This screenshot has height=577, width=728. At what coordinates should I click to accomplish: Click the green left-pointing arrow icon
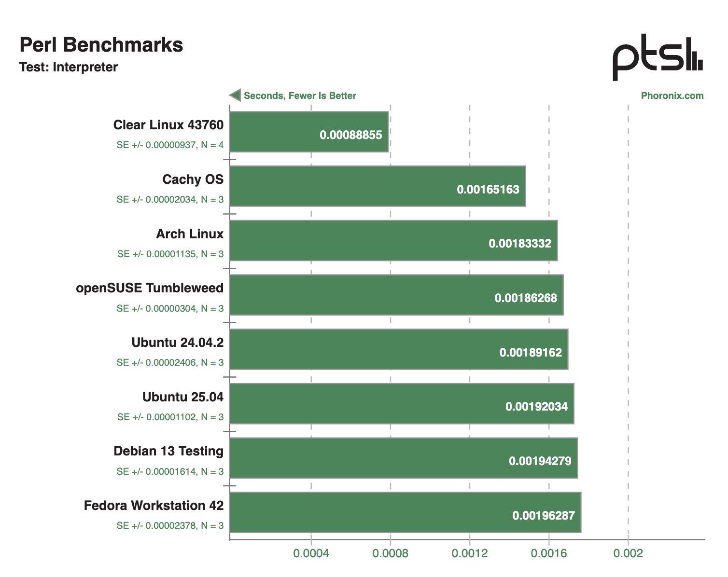click(235, 95)
